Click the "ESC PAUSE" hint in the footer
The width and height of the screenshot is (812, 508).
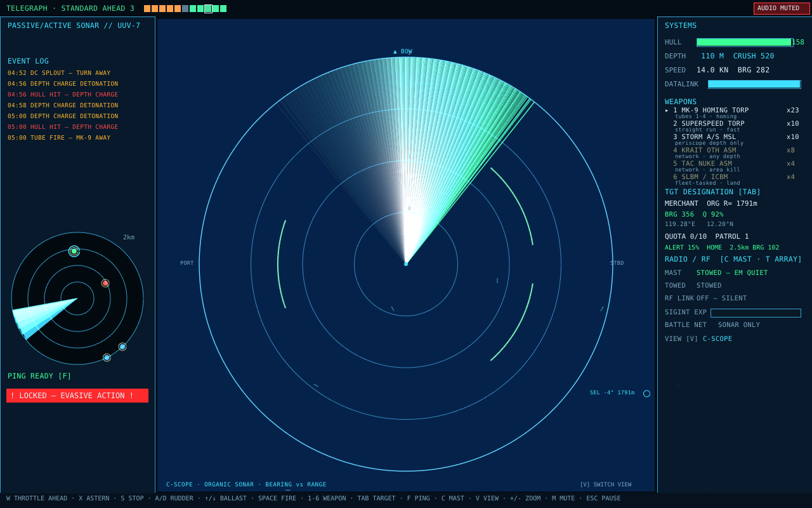coord(603,498)
